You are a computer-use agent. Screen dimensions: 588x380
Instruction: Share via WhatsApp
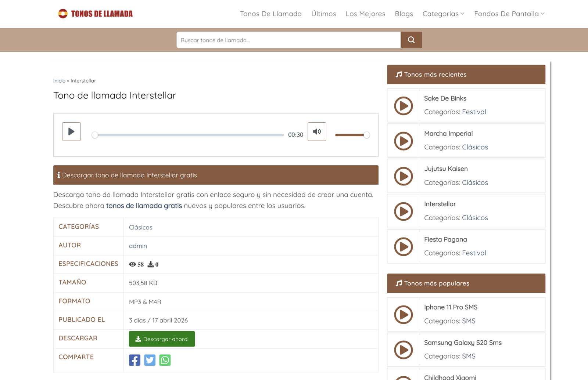click(x=165, y=360)
